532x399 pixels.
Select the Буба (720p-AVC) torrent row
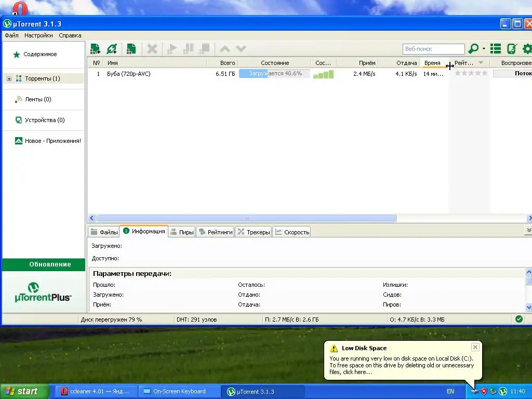click(310, 74)
